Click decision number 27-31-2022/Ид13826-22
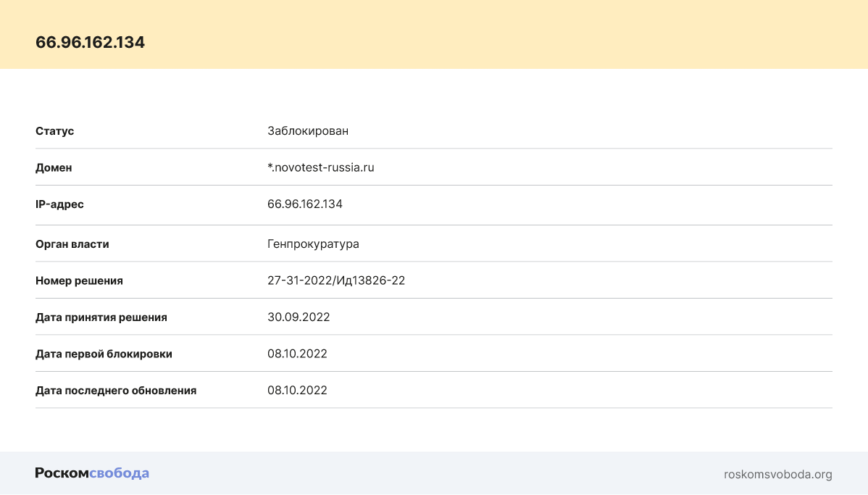Screen dimensions: 868x495 pyautogui.click(x=336, y=280)
